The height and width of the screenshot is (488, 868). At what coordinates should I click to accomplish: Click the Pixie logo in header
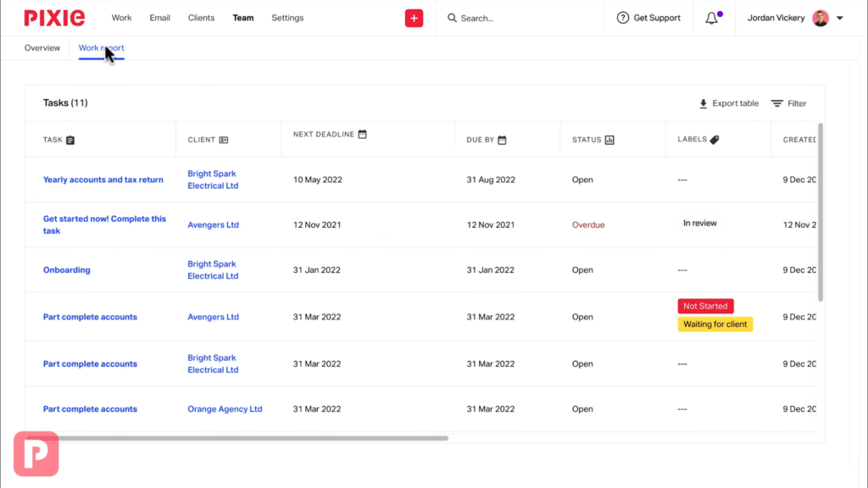(x=54, y=18)
